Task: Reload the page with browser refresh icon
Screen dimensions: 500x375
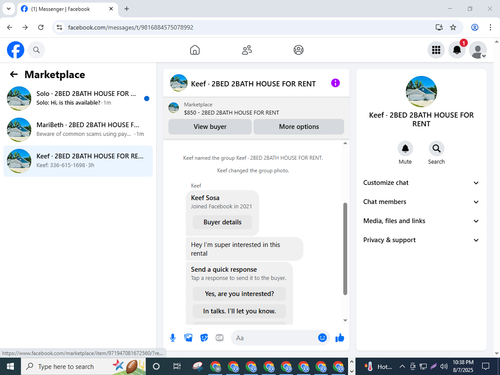Action: pos(41,27)
